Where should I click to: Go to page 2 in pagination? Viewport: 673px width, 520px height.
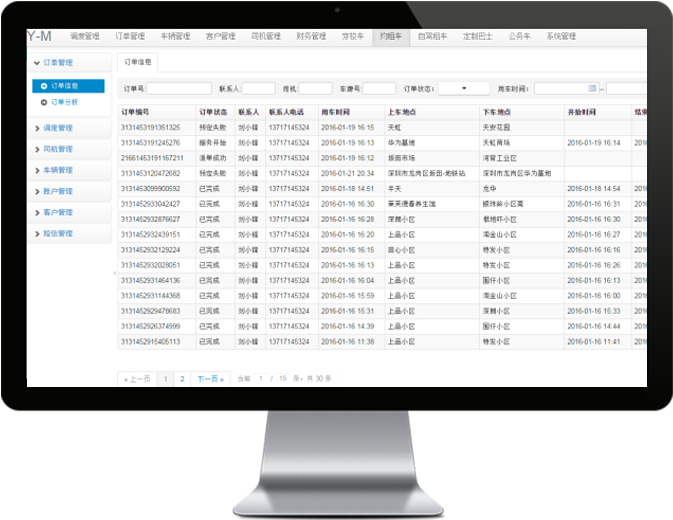(181, 379)
